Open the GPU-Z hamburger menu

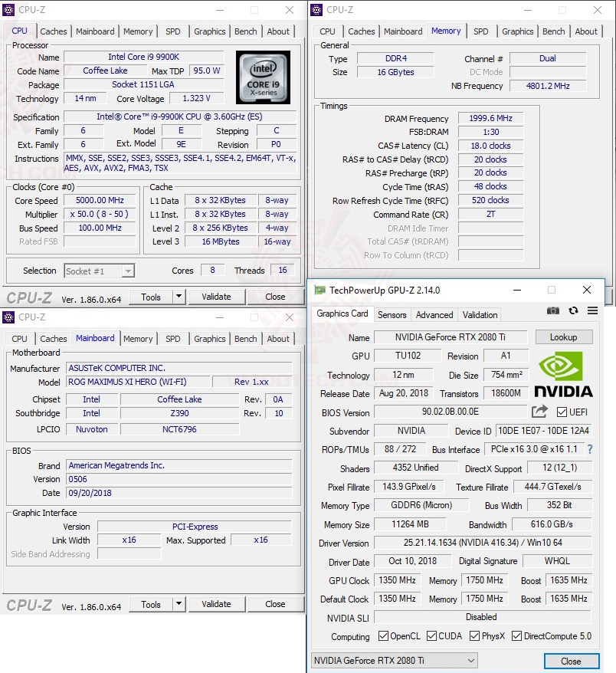coord(592,310)
